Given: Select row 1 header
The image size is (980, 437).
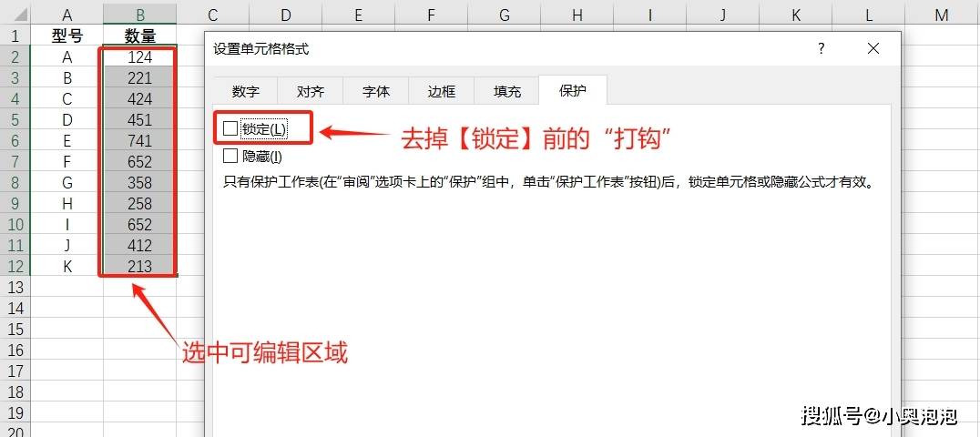Looking at the screenshot, I should (15, 36).
